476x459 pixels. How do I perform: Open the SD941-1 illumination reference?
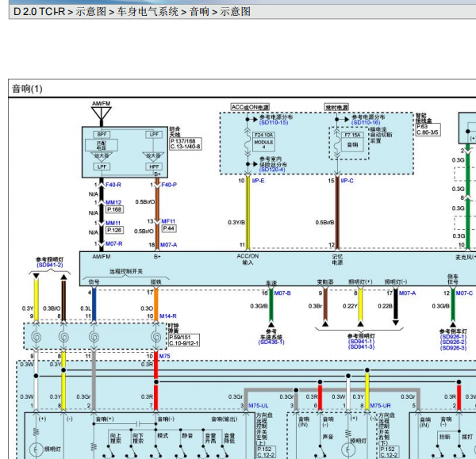click(361, 342)
